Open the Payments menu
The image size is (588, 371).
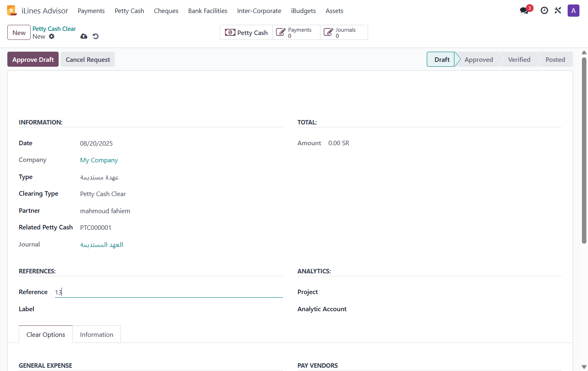(91, 11)
